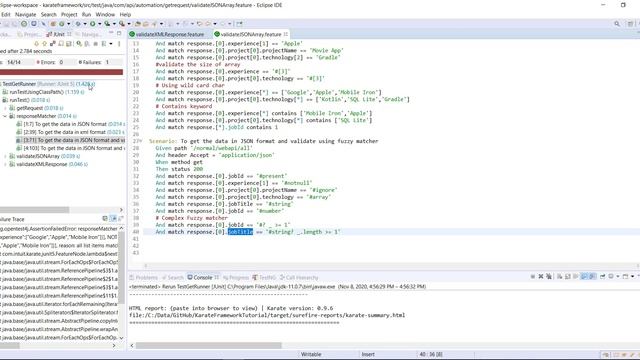Click the Open Type folder toolbar icon
640x360 pixels.
click(138, 24)
